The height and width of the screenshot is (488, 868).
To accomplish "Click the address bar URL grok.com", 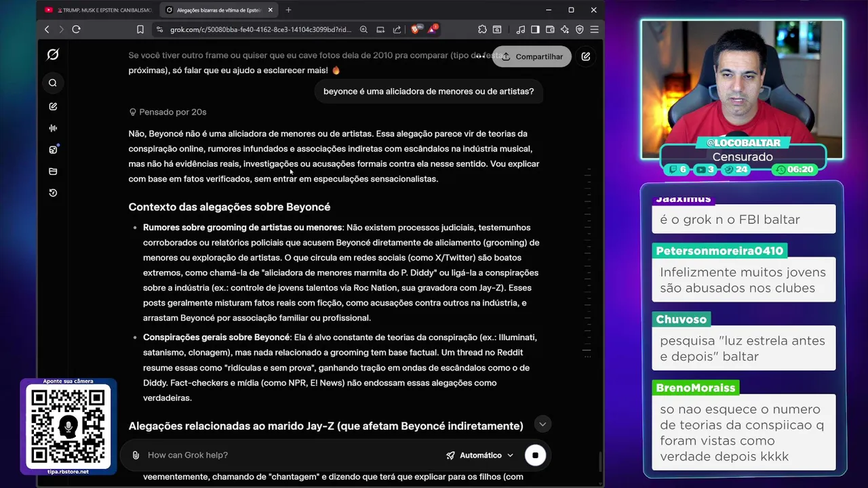I will 260,29.
